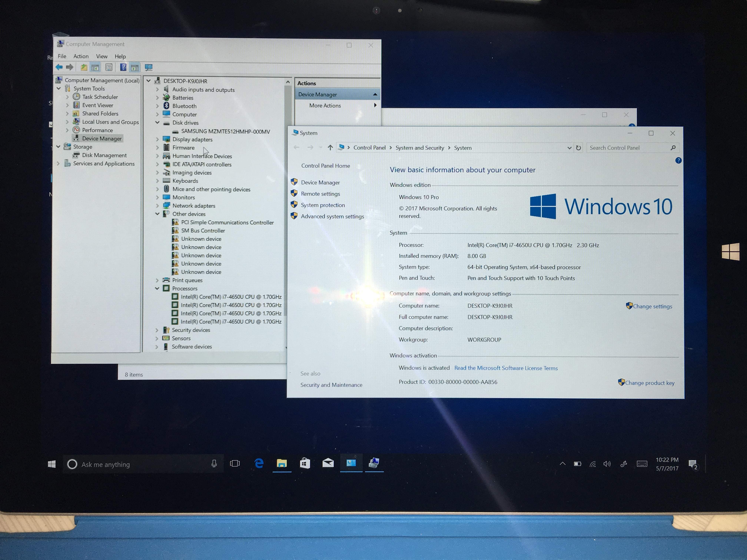The image size is (747, 560).
Task: Select the Firmware category
Action: 183,148
